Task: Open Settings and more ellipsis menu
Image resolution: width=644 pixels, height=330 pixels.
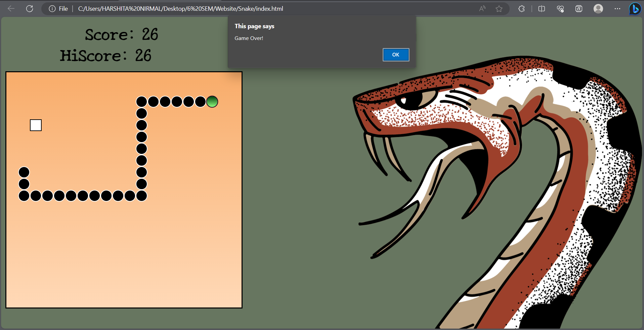Action: tap(617, 9)
